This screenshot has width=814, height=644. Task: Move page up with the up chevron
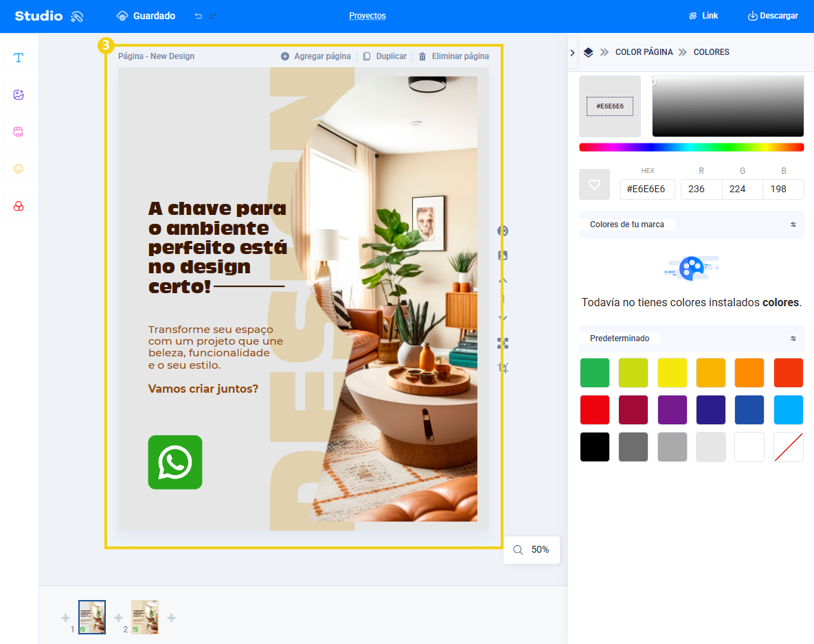(x=503, y=281)
